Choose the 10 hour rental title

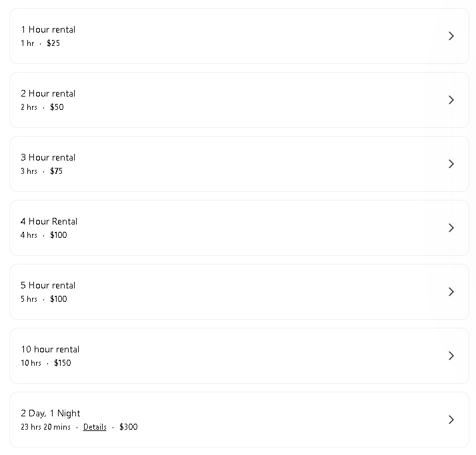coord(50,350)
